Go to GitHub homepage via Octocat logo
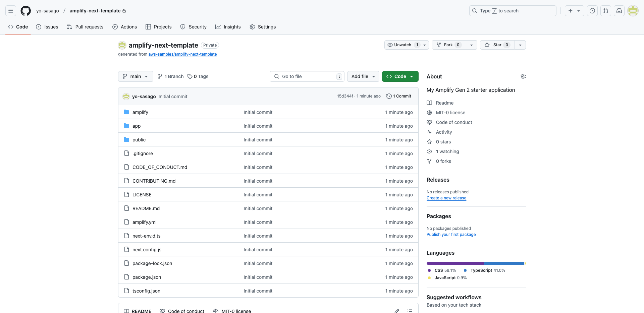 (x=26, y=11)
